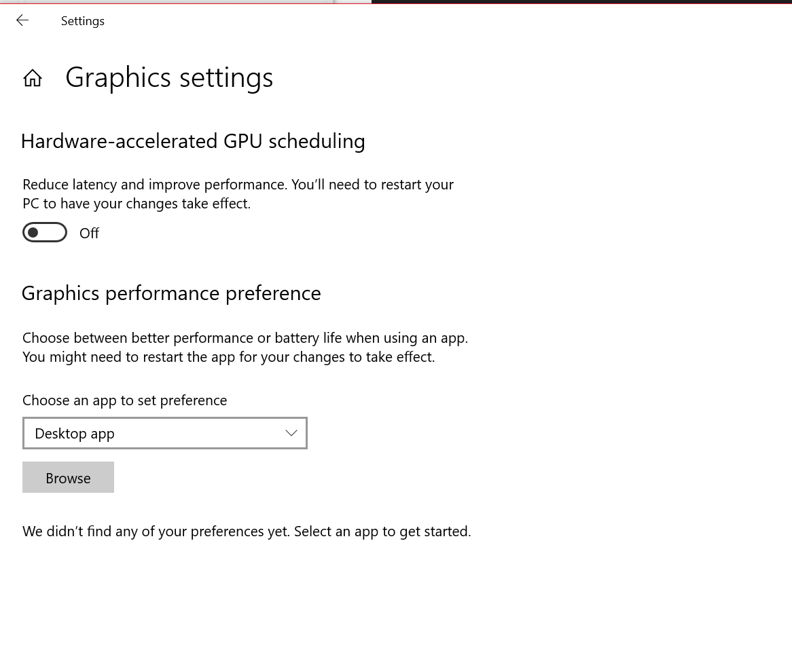Click "PC to have your changes take effect" line

137,204
